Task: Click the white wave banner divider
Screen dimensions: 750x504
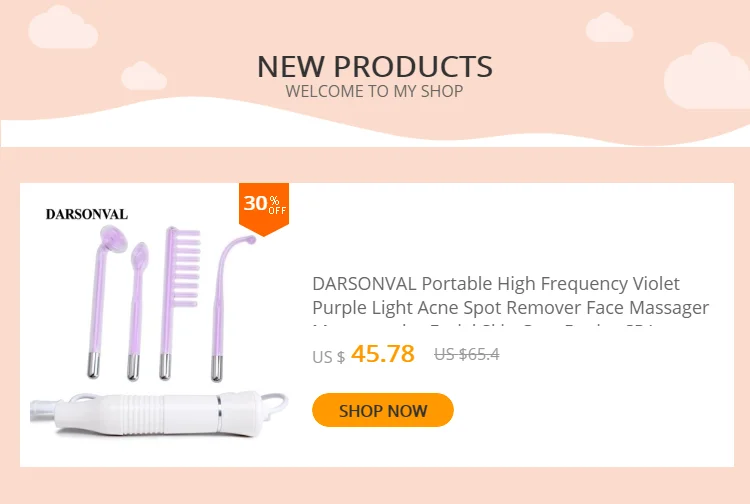Action: (x=375, y=122)
